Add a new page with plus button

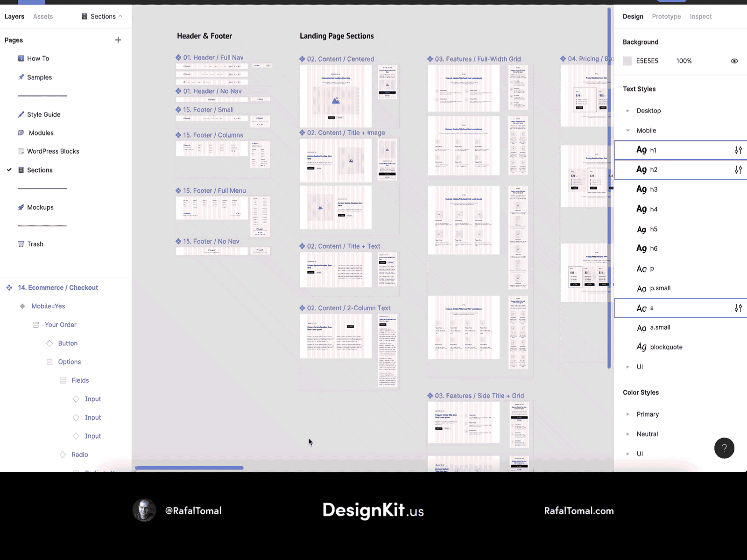coord(118,40)
